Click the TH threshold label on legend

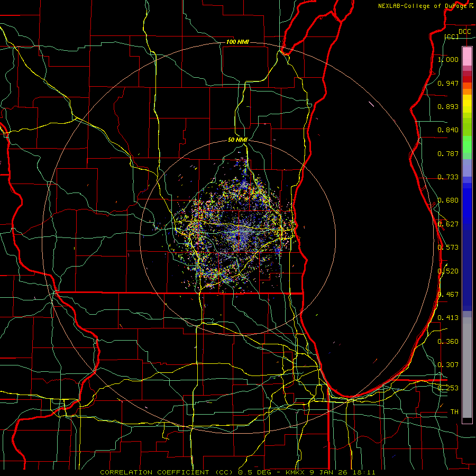pyautogui.click(x=454, y=412)
